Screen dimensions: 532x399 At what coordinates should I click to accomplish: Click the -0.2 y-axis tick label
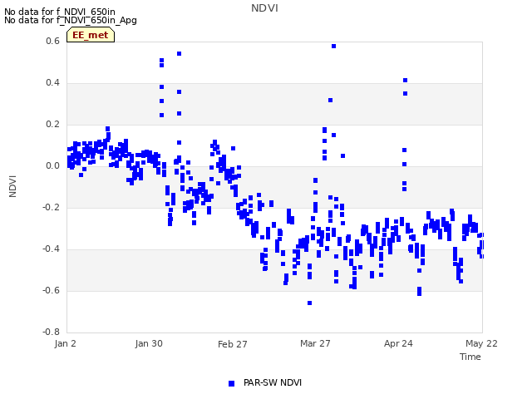pos(51,207)
